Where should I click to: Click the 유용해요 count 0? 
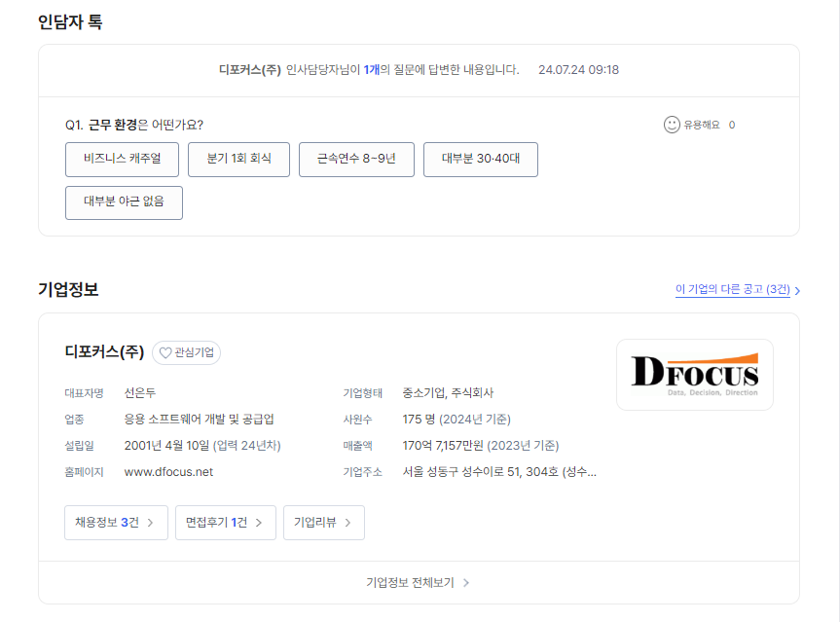(x=732, y=125)
